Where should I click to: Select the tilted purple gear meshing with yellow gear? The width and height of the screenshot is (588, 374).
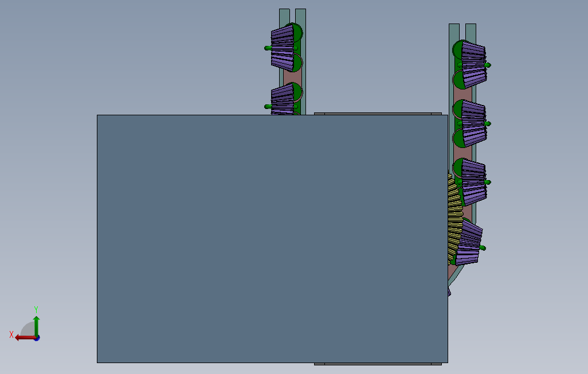click(x=469, y=243)
